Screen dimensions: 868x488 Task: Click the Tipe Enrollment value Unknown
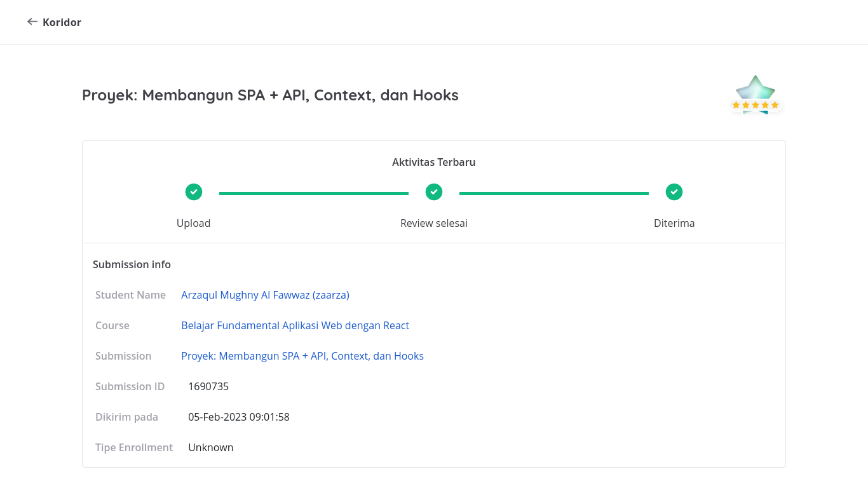click(211, 447)
